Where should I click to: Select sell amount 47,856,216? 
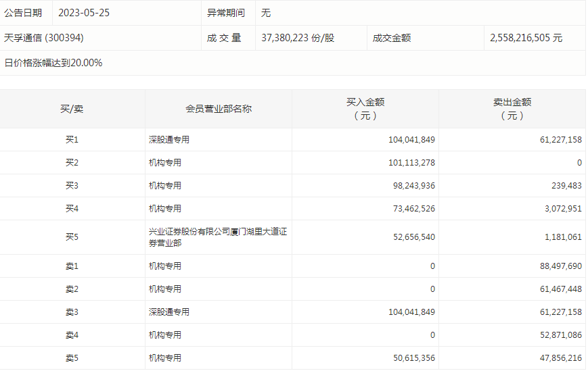click(x=561, y=358)
